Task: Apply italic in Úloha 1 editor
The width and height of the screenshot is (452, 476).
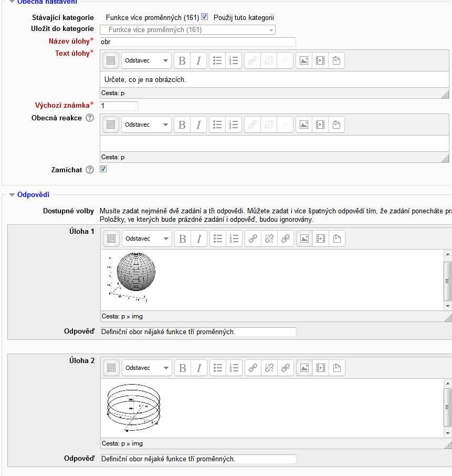Action: (199, 239)
